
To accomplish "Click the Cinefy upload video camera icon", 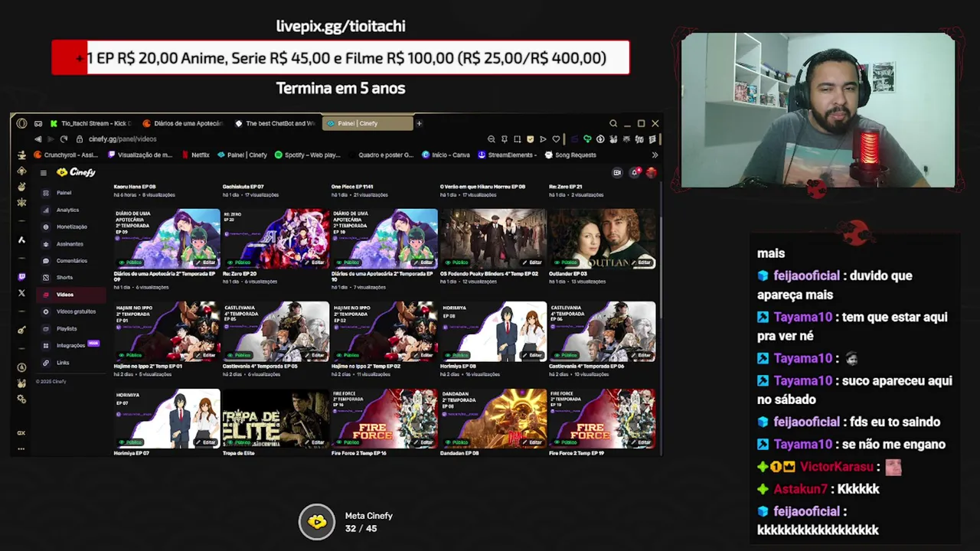I will (x=617, y=173).
